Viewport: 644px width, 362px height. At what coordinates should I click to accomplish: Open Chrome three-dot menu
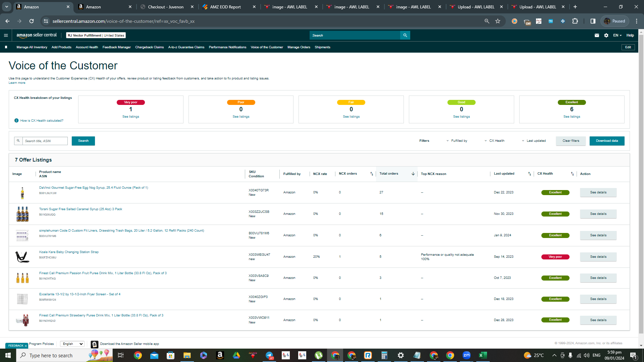[x=637, y=21]
